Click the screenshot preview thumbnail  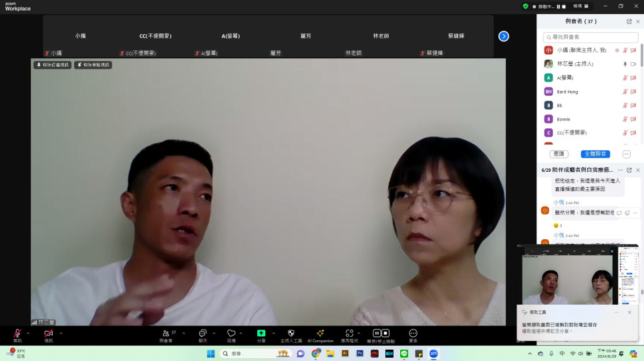point(580,275)
